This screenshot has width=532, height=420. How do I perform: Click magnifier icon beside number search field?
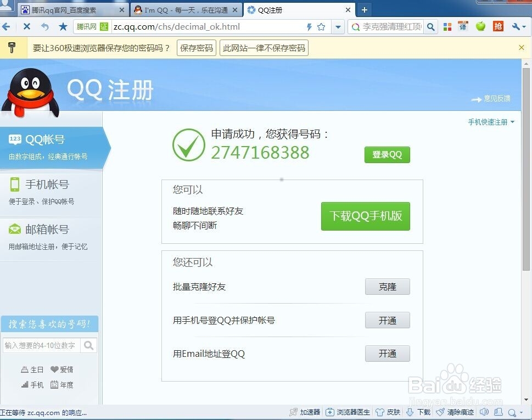(x=89, y=345)
